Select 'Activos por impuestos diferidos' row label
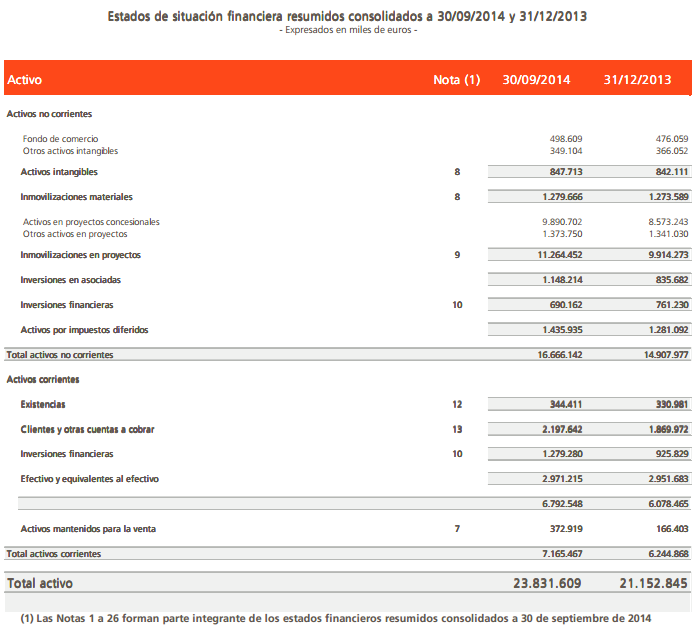693x629 pixels. point(83,330)
